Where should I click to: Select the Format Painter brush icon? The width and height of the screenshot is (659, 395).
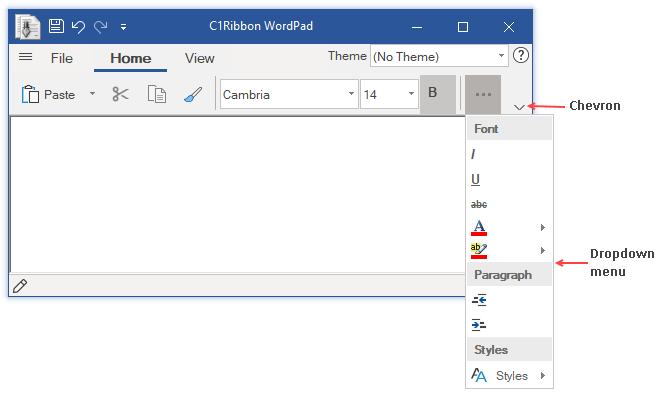(x=193, y=94)
